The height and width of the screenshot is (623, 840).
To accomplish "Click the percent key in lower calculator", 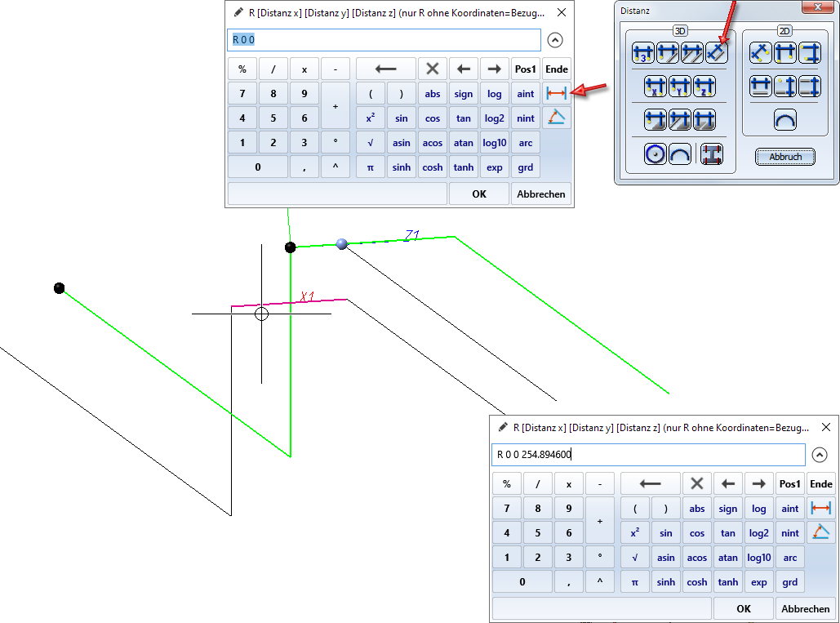I will (x=507, y=483).
